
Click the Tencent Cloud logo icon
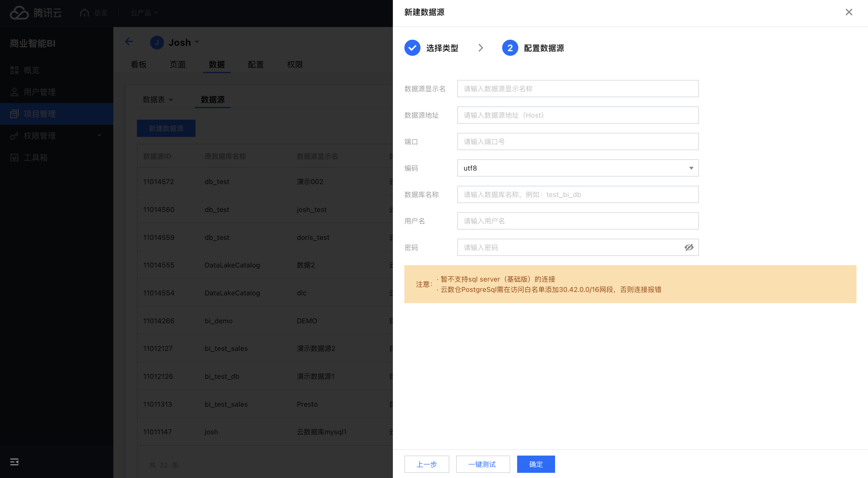(19, 13)
